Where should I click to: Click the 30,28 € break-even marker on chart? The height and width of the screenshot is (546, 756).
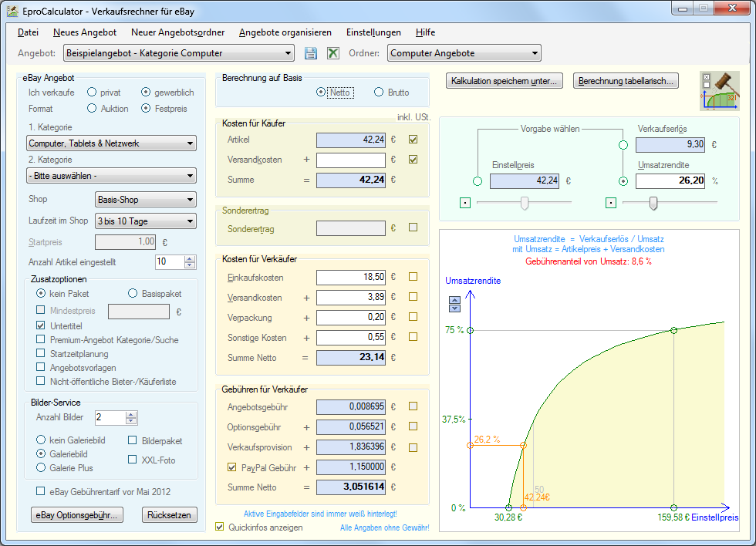click(x=508, y=507)
